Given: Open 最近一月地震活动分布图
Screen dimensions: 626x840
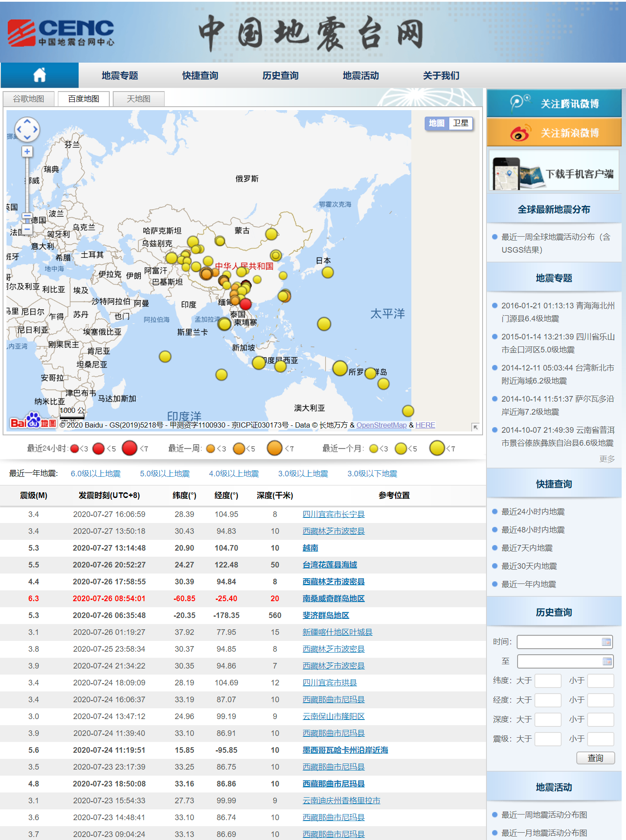Looking at the screenshot, I should point(544,833).
